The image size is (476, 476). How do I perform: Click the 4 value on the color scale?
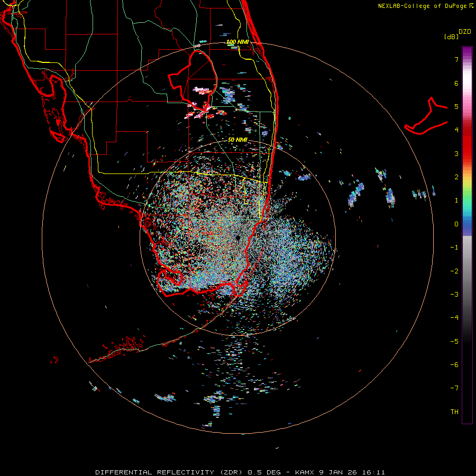pyautogui.click(x=456, y=130)
